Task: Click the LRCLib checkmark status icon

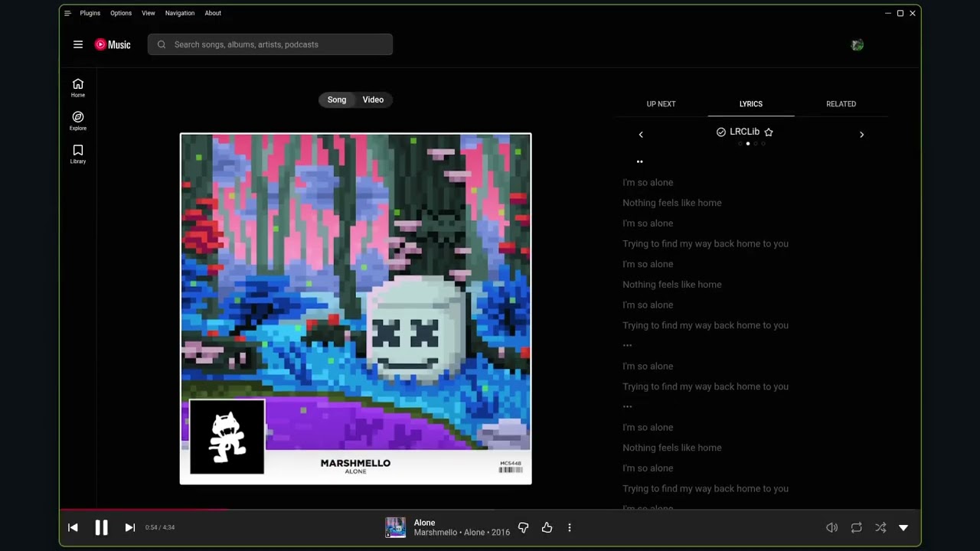Action: 720,132
